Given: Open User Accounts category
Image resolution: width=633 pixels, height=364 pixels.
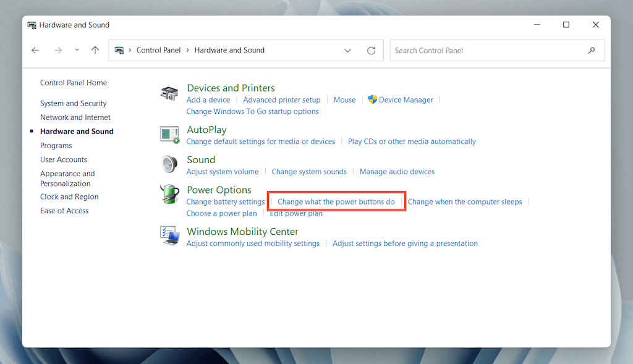Looking at the screenshot, I should [x=64, y=160].
